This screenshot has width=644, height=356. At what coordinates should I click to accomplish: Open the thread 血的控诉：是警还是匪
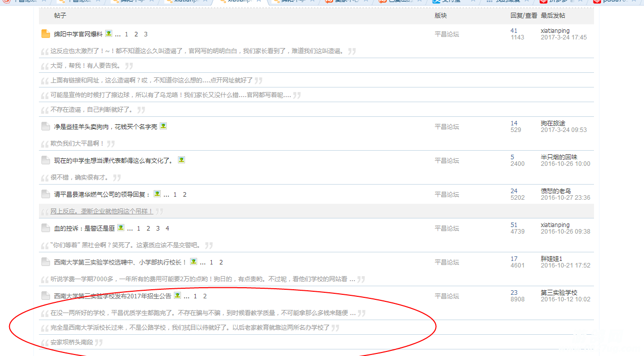pyautogui.click(x=84, y=229)
